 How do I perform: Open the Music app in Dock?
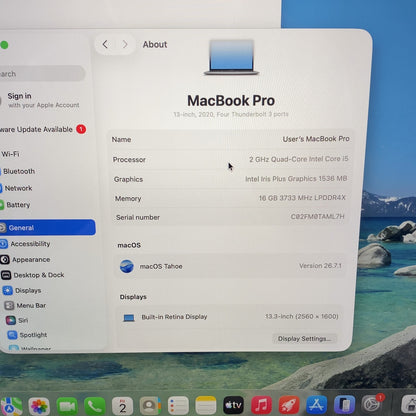pos(261,405)
